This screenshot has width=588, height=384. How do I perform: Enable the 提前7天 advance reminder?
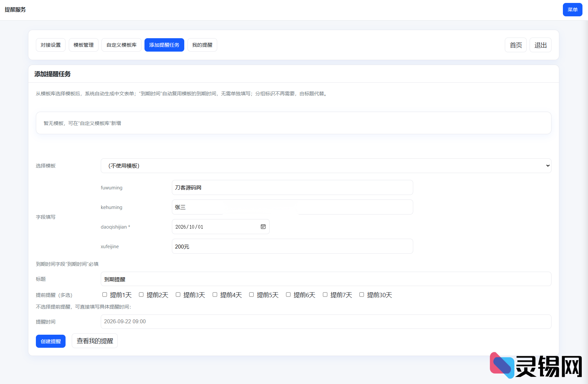[325, 295]
